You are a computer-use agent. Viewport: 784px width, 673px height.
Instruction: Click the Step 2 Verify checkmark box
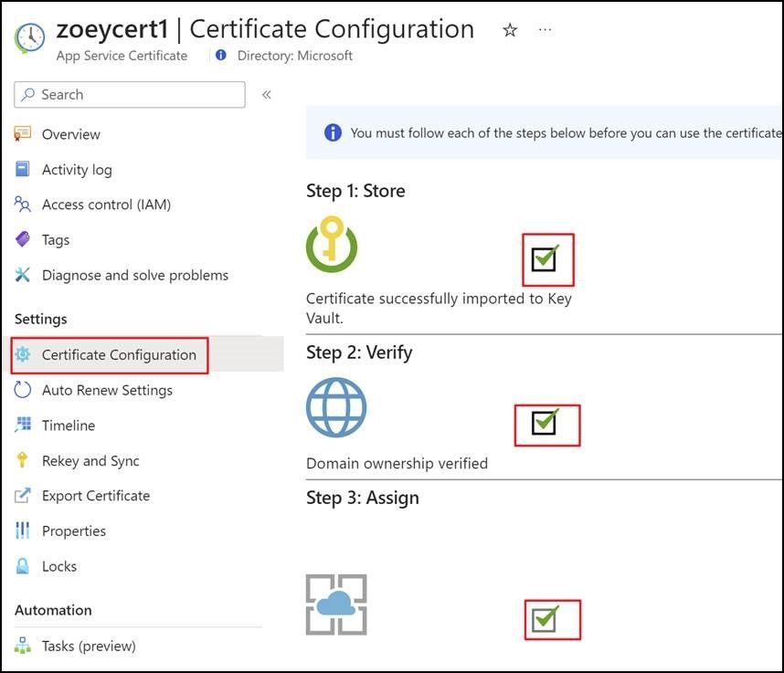(545, 422)
